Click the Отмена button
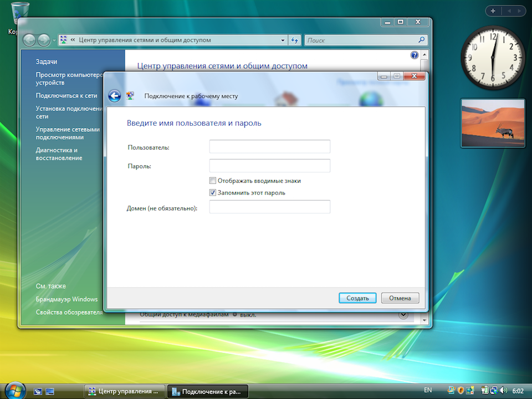The height and width of the screenshot is (399, 532). tap(400, 298)
